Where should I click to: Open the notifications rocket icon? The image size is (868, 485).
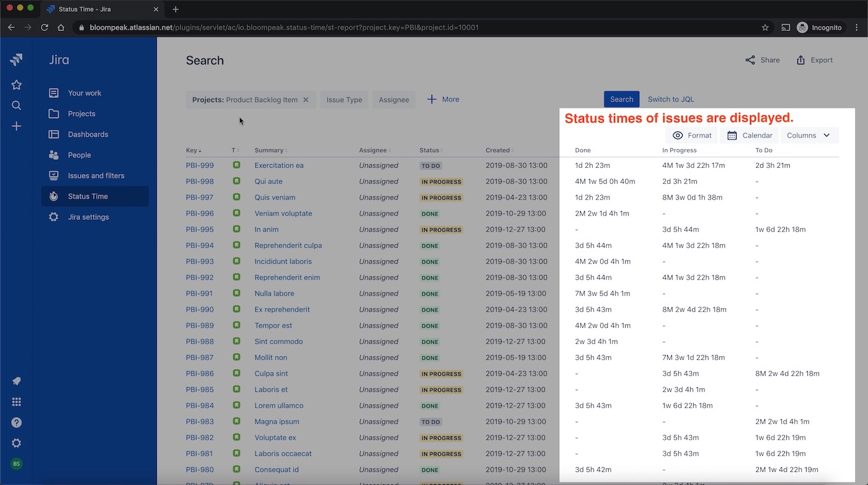coord(17,381)
